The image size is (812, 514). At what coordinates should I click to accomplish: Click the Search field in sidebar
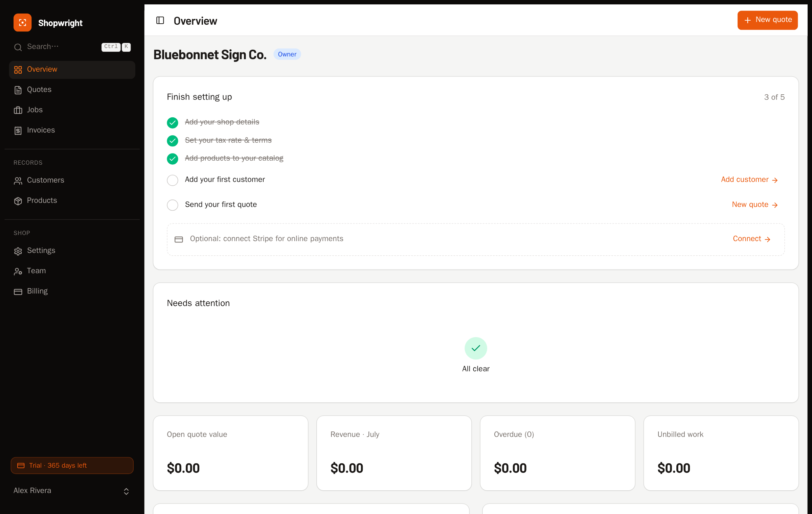(72, 47)
